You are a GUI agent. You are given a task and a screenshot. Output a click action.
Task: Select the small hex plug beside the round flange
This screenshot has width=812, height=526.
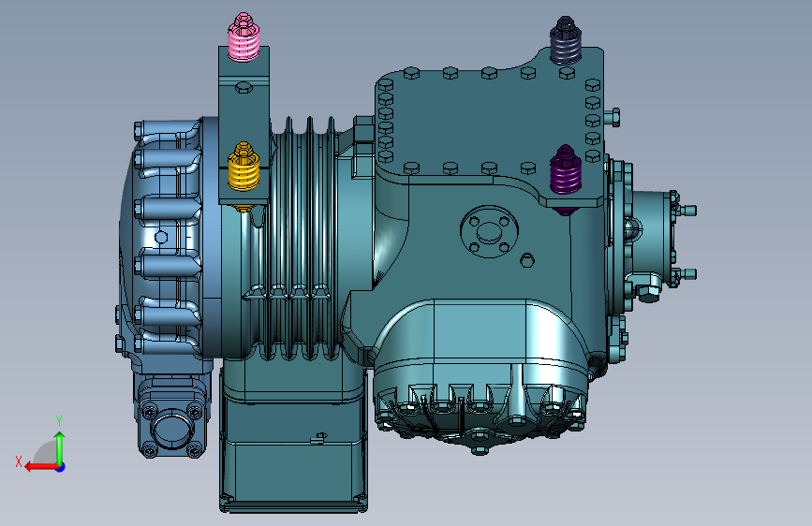[527, 260]
